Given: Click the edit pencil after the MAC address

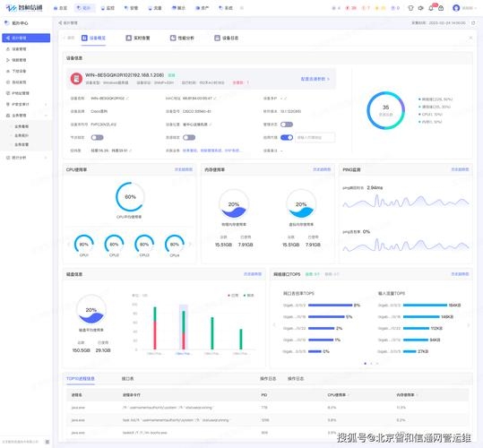Looking at the screenshot, I should (x=215, y=99).
